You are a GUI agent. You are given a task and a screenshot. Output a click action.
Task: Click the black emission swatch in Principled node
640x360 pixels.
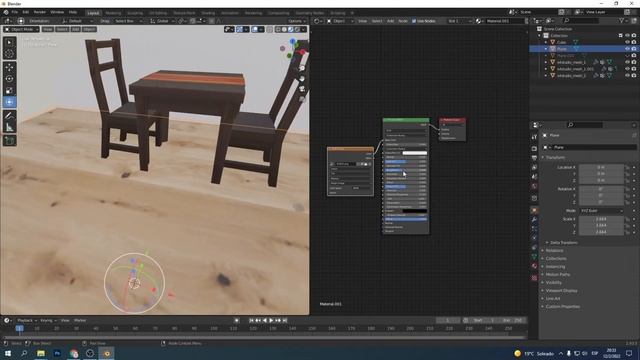coord(415,211)
